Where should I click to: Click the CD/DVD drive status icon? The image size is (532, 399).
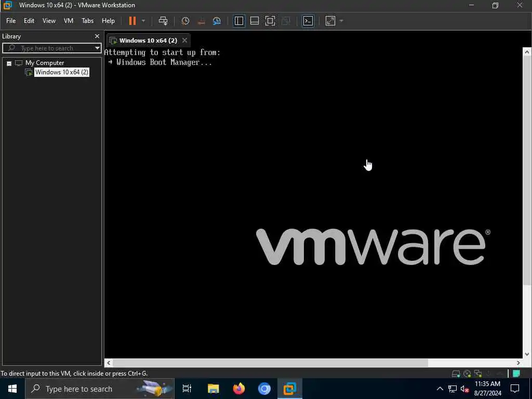click(467, 374)
